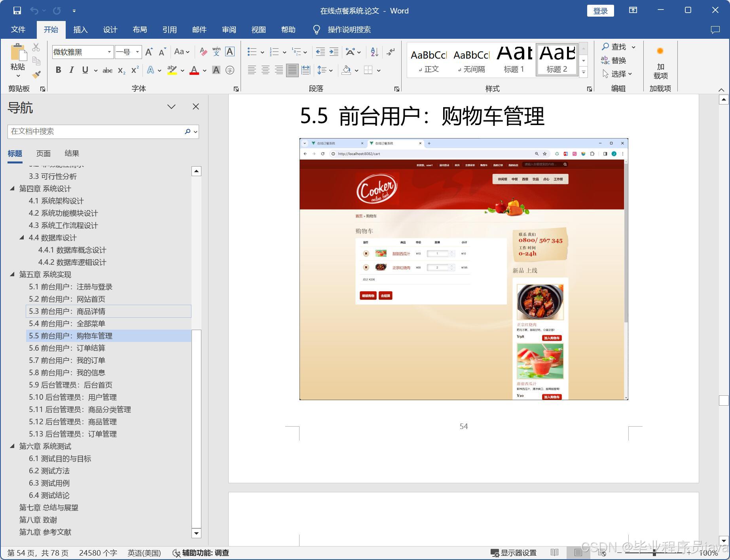Switch to the 页面 navigation tab
The height and width of the screenshot is (560, 730).
point(44,153)
